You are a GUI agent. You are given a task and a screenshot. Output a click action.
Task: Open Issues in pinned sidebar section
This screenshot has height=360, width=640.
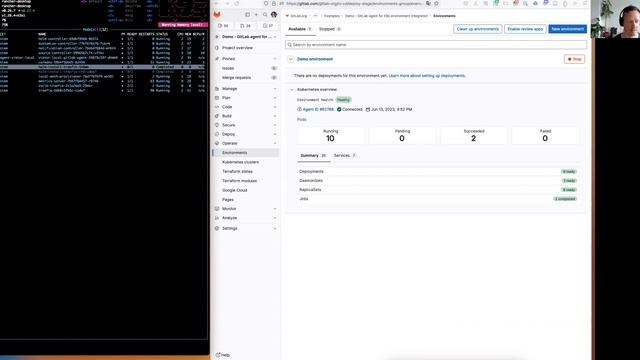tap(228, 68)
